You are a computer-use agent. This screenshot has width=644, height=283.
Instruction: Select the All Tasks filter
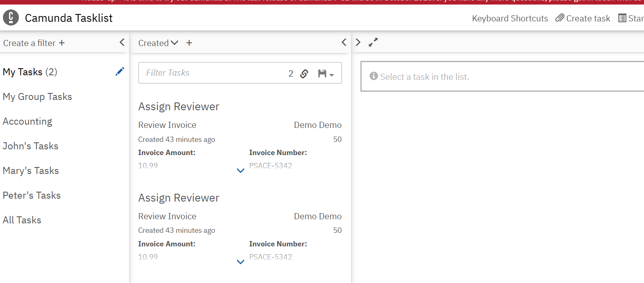pyautogui.click(x=22, y=220)
